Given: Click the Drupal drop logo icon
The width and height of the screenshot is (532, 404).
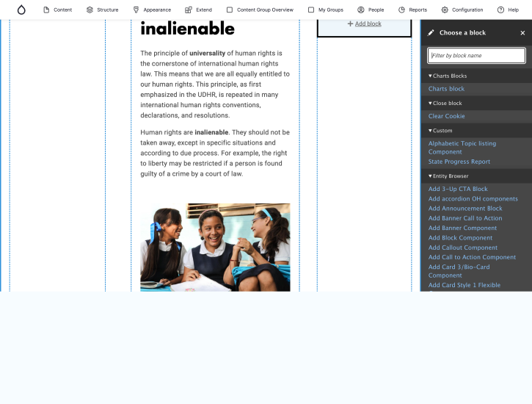Looking at the screenshot, I should tap(21, 10).
